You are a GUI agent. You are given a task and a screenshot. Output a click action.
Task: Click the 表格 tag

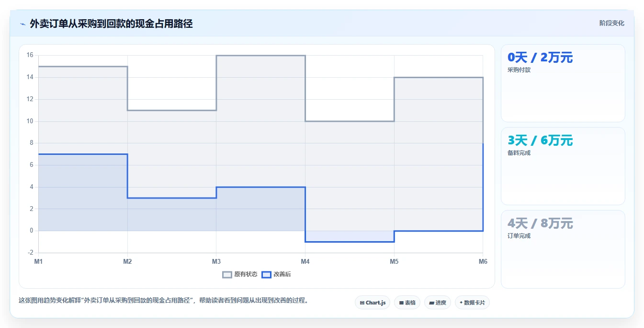[407, 303]
